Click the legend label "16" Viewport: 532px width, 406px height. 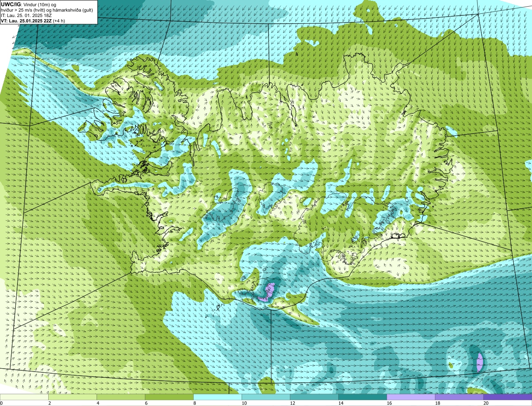click(389, 403)
